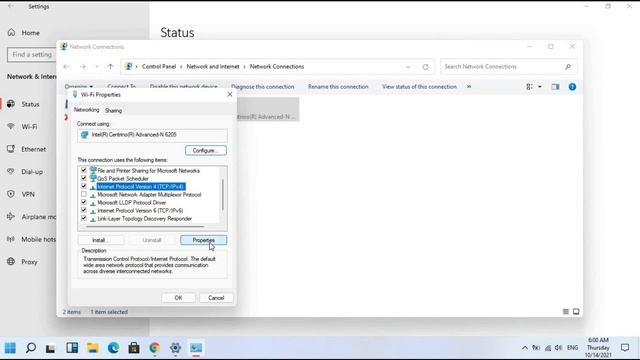The height and width of the screenshot is (360, 640).
Task: Toggle Microsoft LLDP Protocol Driver checkbox
Action: pos(84,202)
